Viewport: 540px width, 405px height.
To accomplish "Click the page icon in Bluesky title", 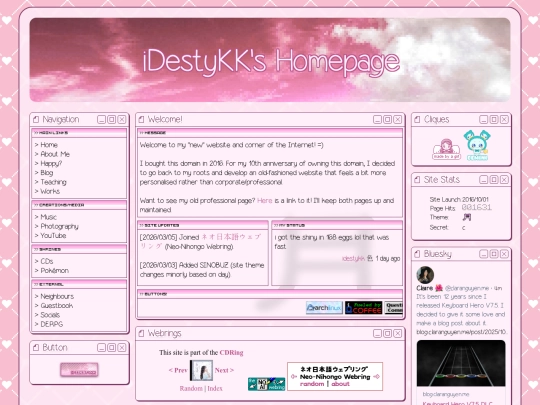I will pos(417,254).
